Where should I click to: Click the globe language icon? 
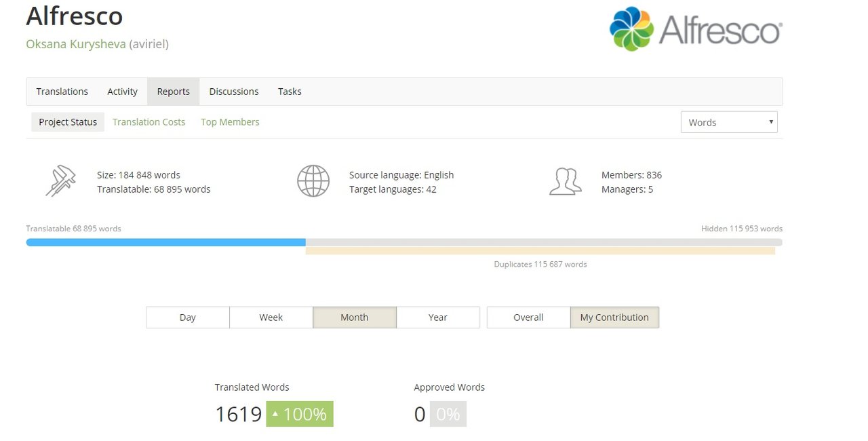(313, 182)
